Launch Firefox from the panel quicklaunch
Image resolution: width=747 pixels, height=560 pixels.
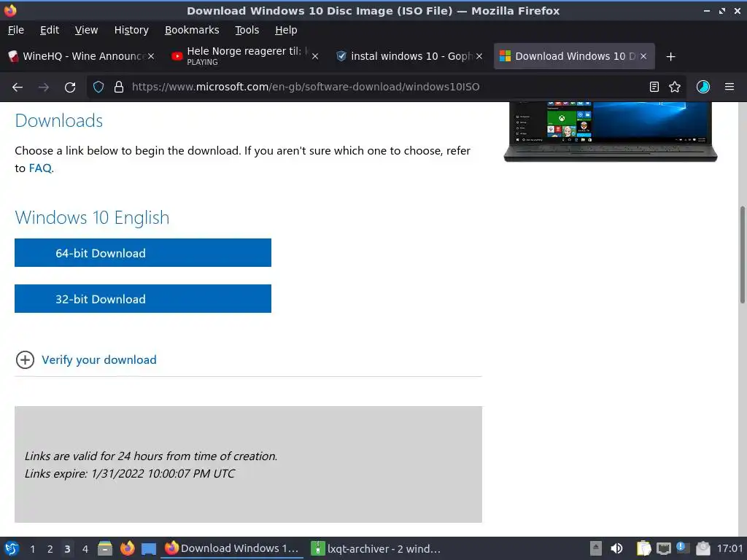click(x=127, y=548)
